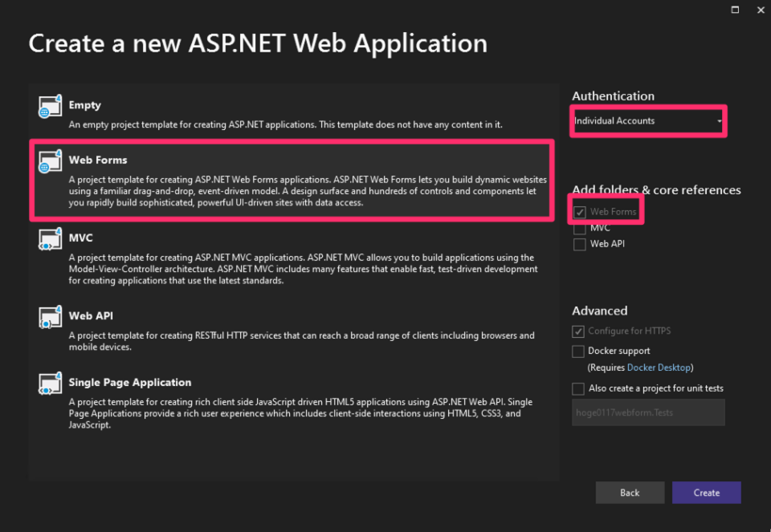Enable the Docker support checkbox
Screen dimensions: 771x532
pyautogui.click(x=578, y=351)
